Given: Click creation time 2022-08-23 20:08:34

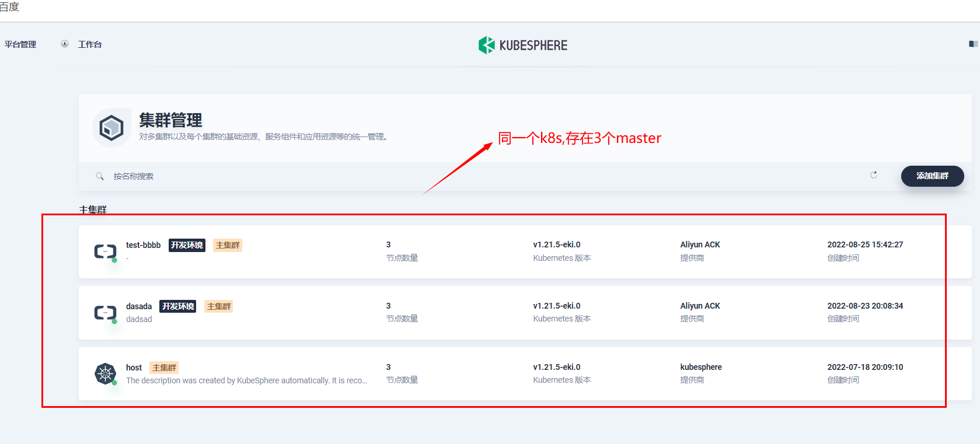Looking at the screenshot, I should click(865, 306).
